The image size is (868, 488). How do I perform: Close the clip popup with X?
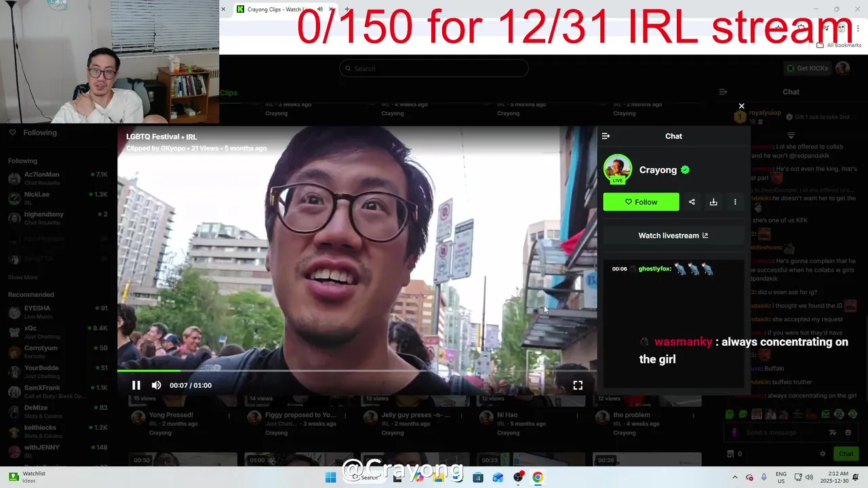pyautogui.click(x=741, y=106)
